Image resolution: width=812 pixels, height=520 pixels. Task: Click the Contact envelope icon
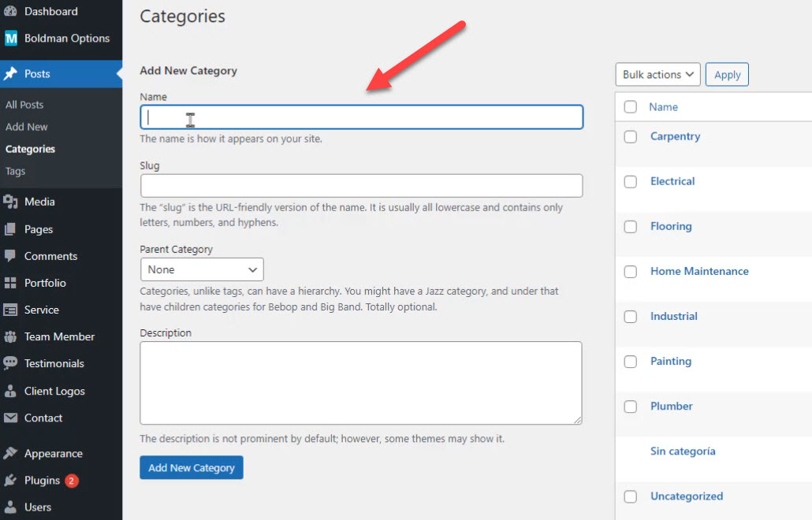[x=10, y=418]
